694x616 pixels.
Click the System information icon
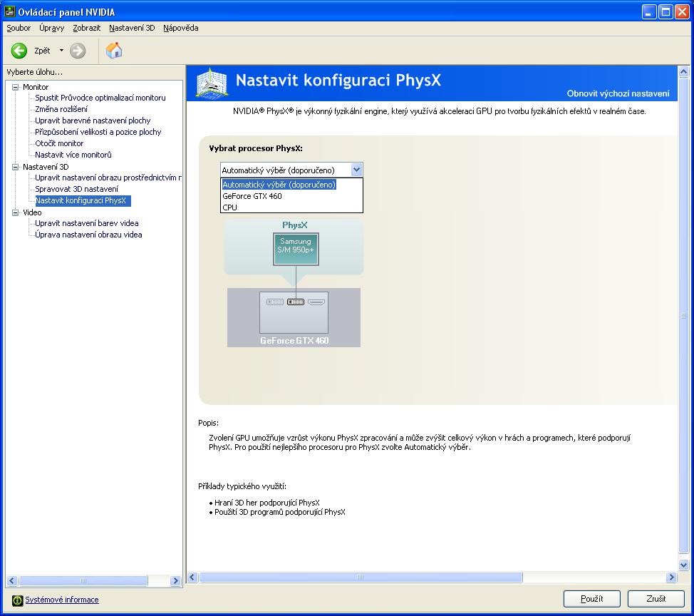17,600
